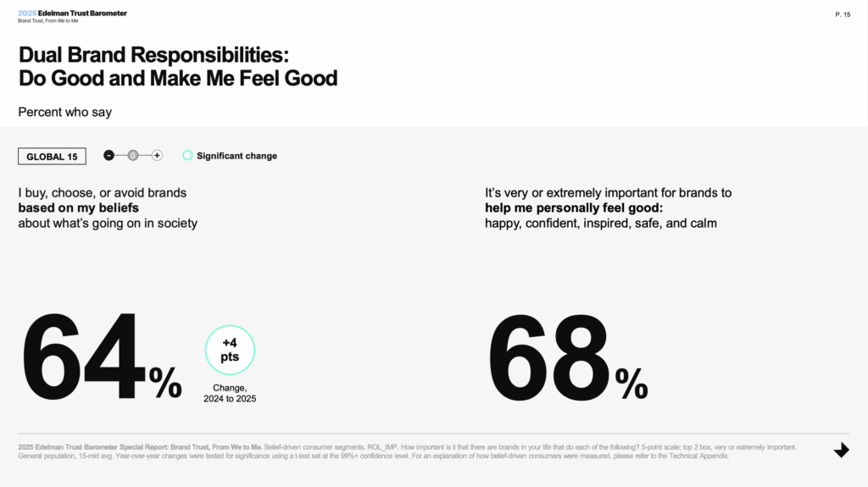Click the 2025 Edelman Trust Barometer logo

(72, 13)
